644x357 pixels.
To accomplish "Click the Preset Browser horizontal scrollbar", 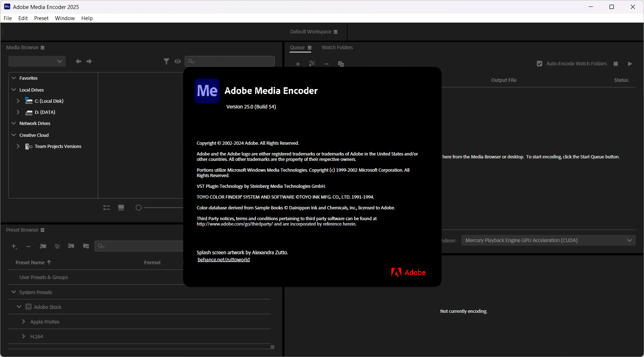I will (142, 347).
